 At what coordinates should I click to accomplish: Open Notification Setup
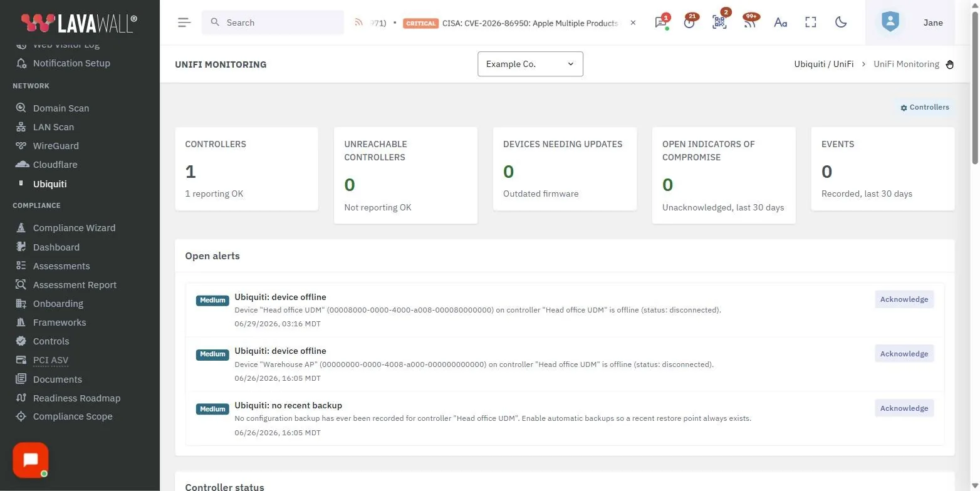(x=71, y=63)
